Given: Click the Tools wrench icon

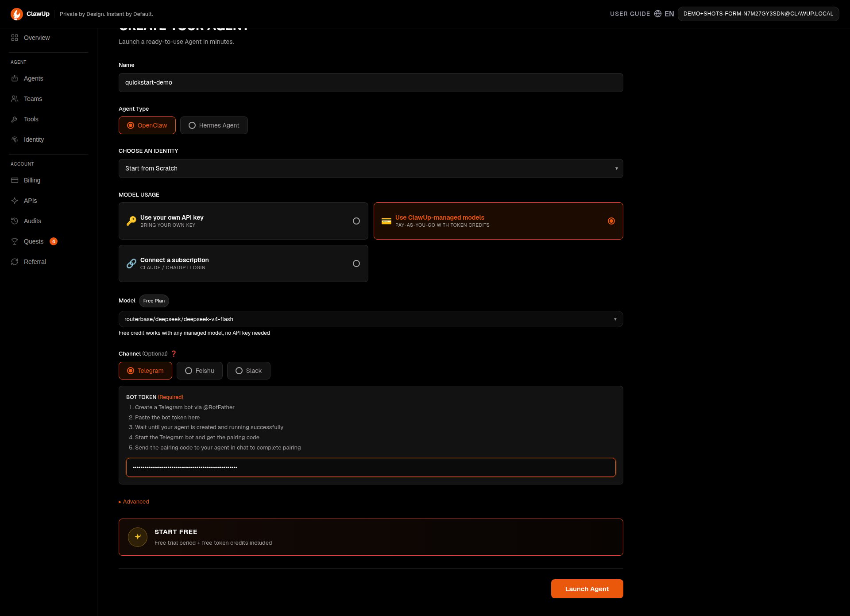Looking at the screenshot, I should [x=15, y=119].
